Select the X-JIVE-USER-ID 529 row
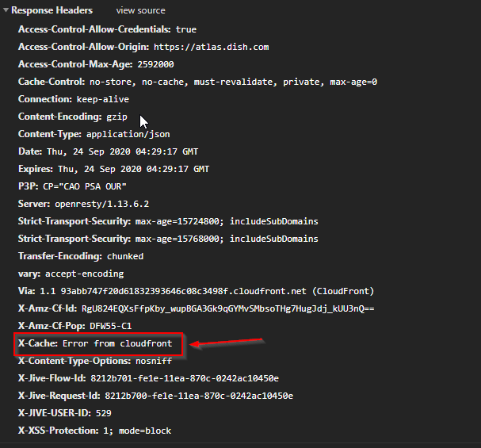 click(x=65, y=413)
